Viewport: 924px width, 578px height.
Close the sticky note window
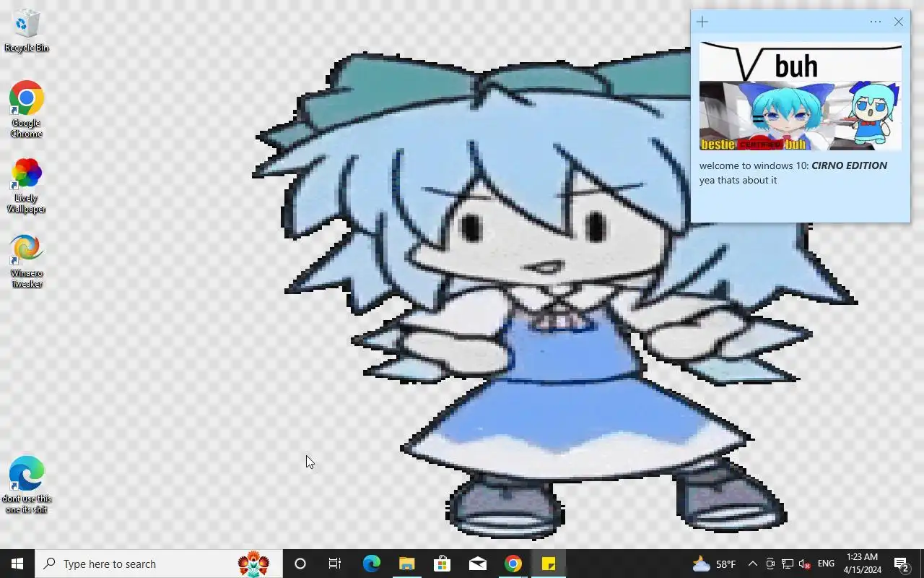coord(899,22)
